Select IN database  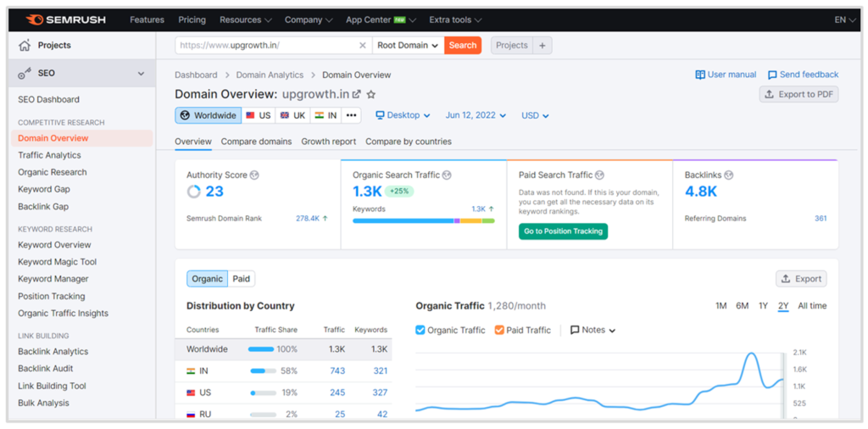pyautogui.click(x=325, y=115)
